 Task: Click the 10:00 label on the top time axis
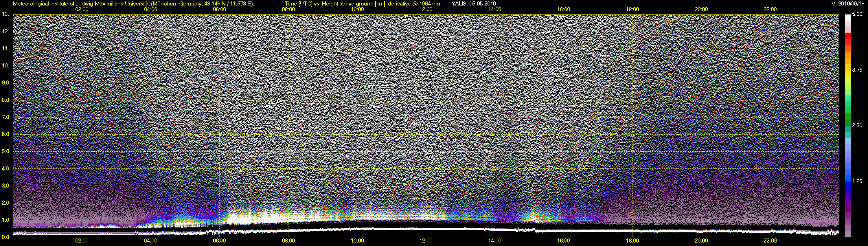click(357, 10)
